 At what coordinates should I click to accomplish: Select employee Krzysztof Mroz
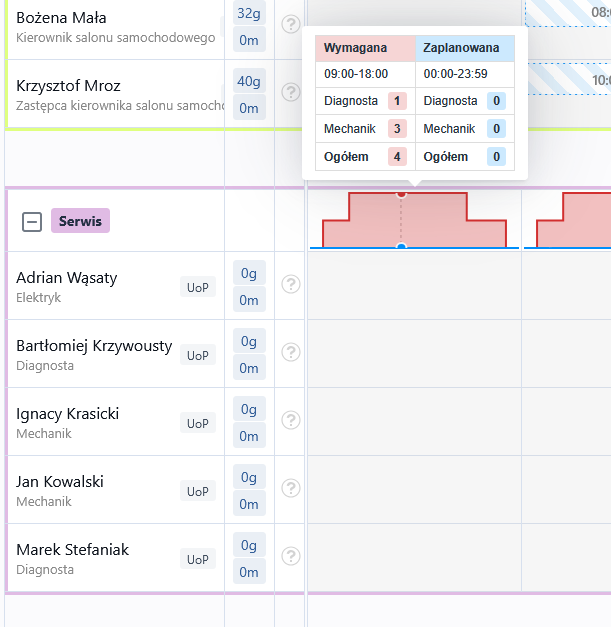pos(68,86)
